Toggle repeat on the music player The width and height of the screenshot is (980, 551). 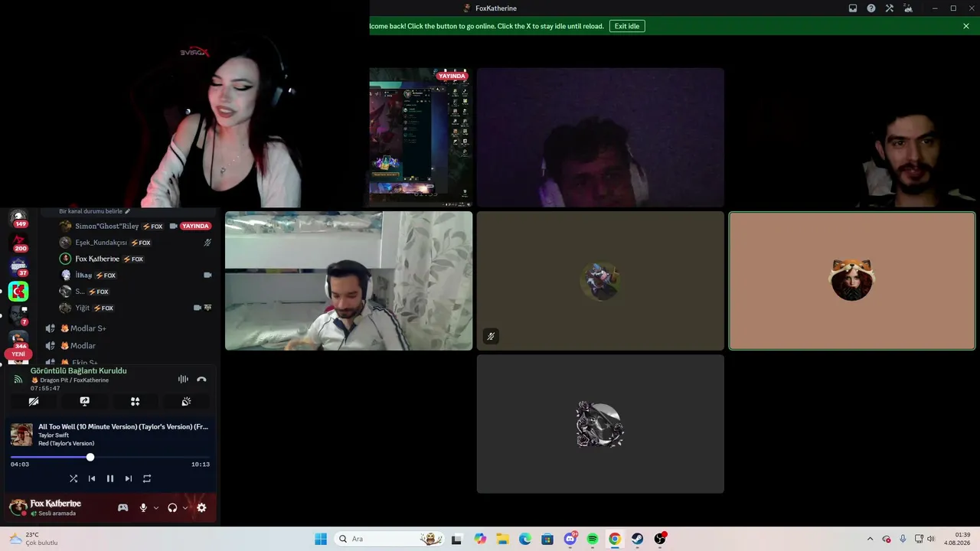pyautogui.click(x=147, y=478)
